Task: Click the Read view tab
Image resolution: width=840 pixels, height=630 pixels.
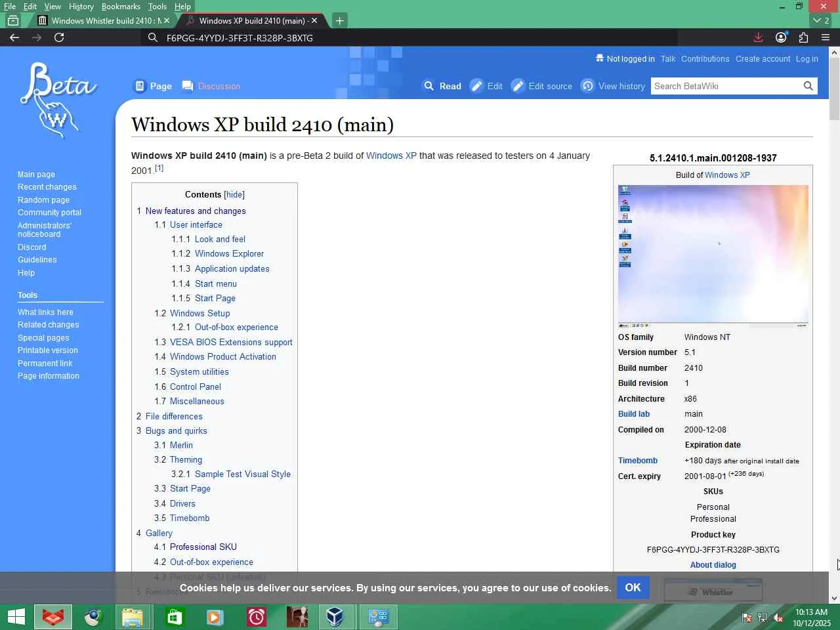Action: [x=442, y=86]
